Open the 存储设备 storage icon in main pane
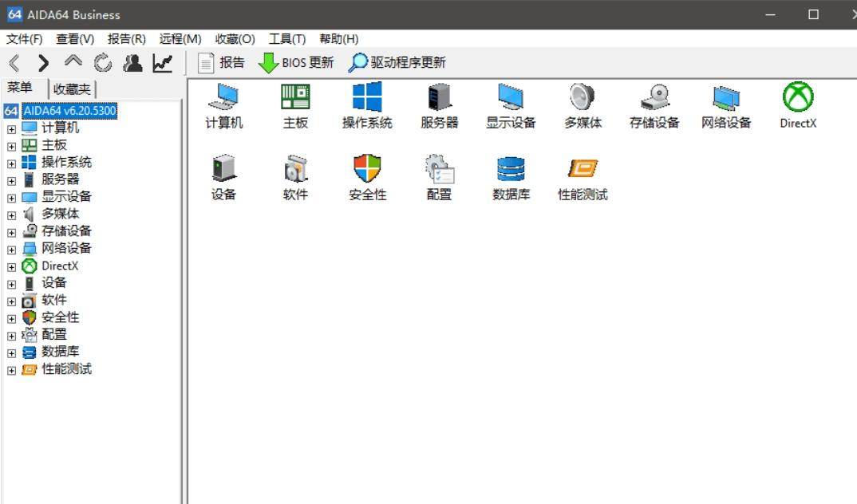 point(654,107)
